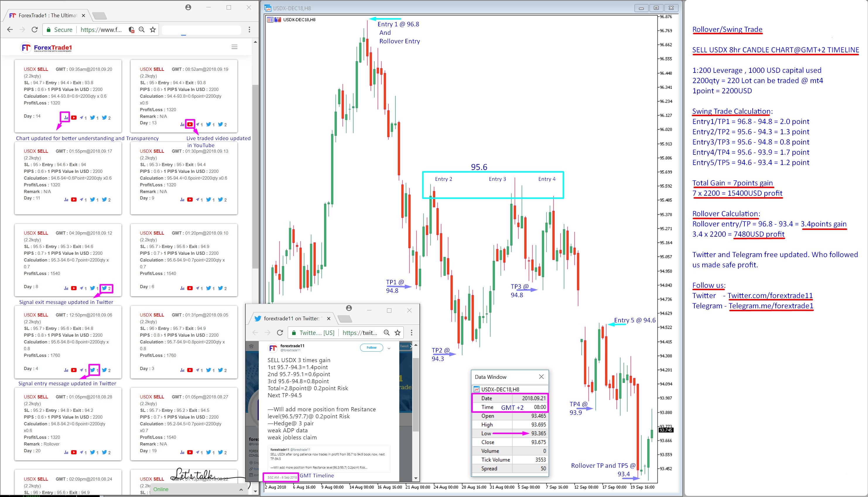Click zoom icon in Twitter address bar
Viewport: 868px width, 497px height.
pyautogui.click(x=386, y=333)
